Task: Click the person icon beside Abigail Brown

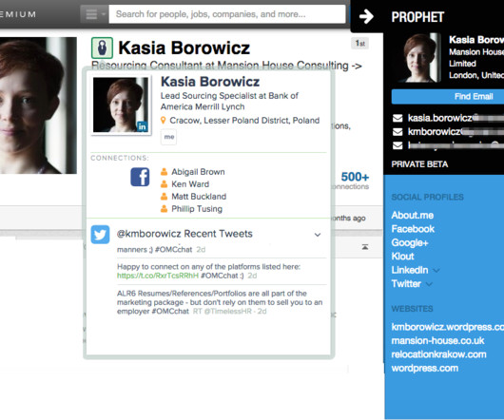Action: pos(164,172)
